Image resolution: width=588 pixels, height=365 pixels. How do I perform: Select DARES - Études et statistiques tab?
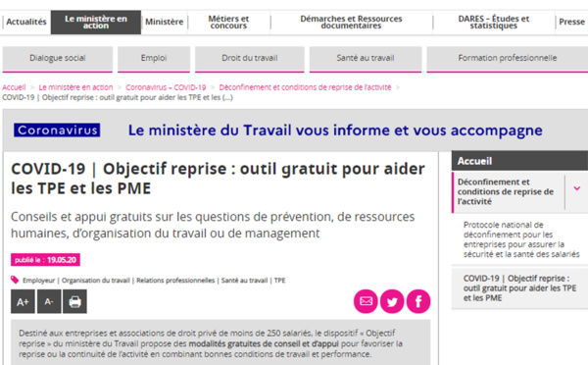pyautogui.click(x=494, y=22)
